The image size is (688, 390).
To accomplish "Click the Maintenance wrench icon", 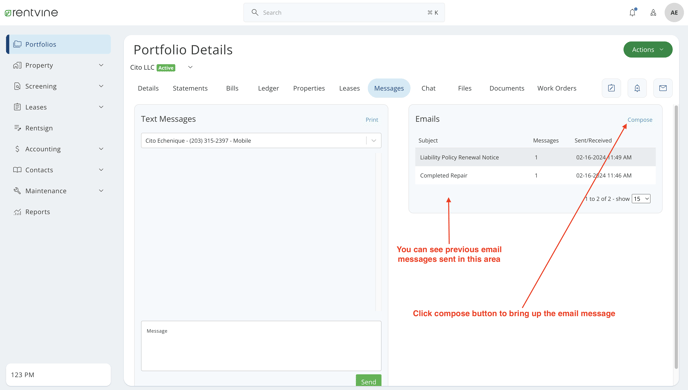I will (17, 191).
